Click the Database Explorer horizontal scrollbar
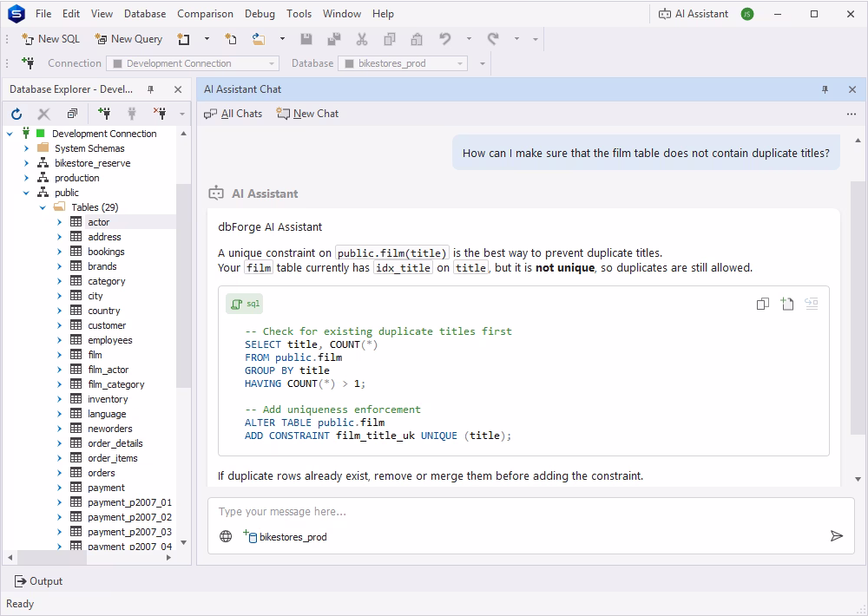 (x=51, y=557)
